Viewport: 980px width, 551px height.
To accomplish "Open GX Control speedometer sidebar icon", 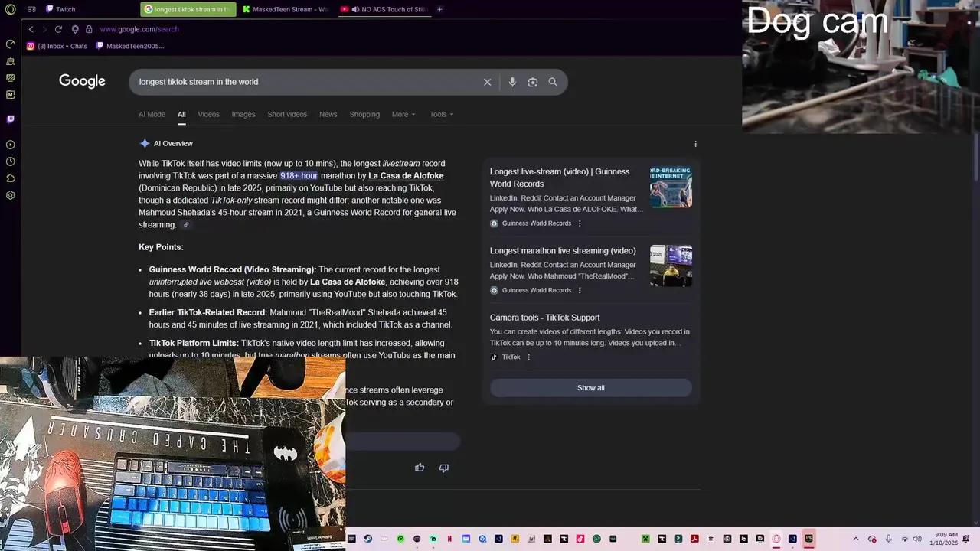I will click(11, 44).
